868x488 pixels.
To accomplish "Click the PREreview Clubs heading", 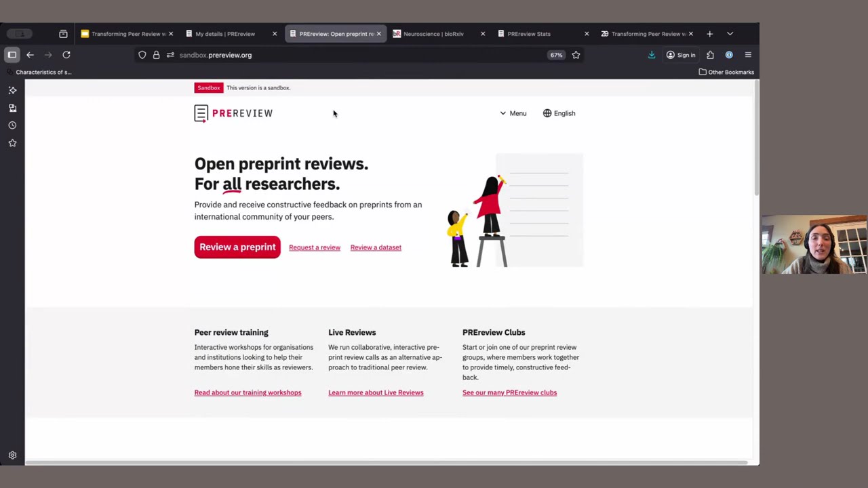I will pyautogui.click(x=494, y=332).
